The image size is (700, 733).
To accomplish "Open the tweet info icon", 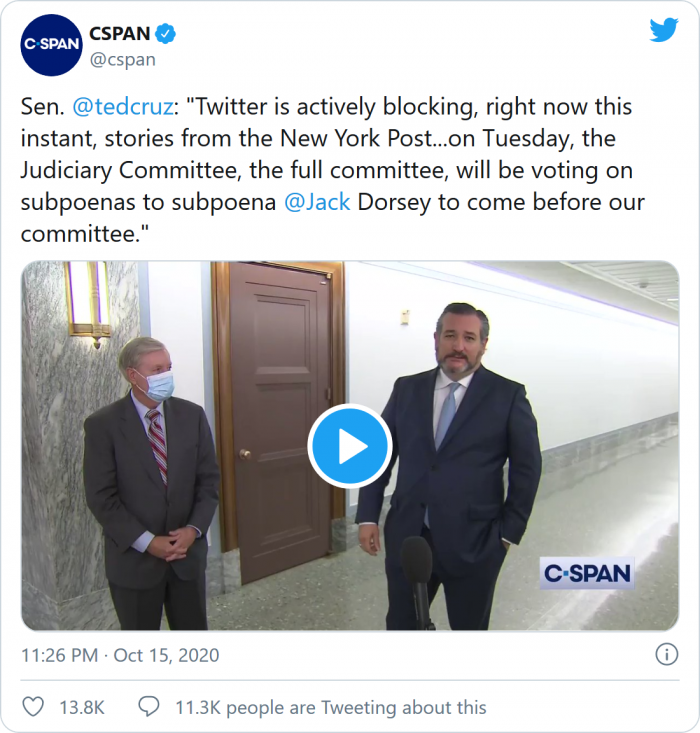I will (666, 655).
